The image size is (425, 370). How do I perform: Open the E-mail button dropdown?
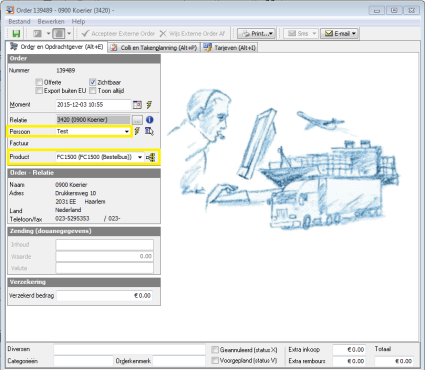[354, 34]
